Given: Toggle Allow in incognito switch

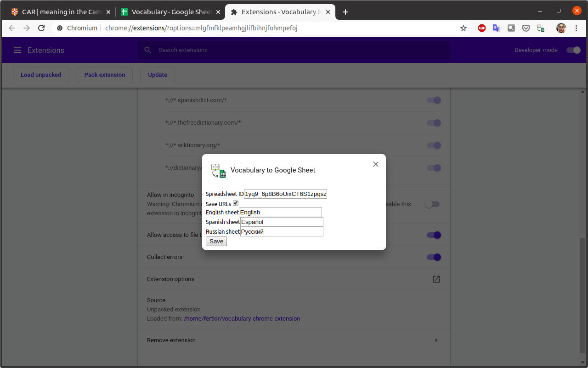Looking at the screenshot, I should click(x=432, y=204).
